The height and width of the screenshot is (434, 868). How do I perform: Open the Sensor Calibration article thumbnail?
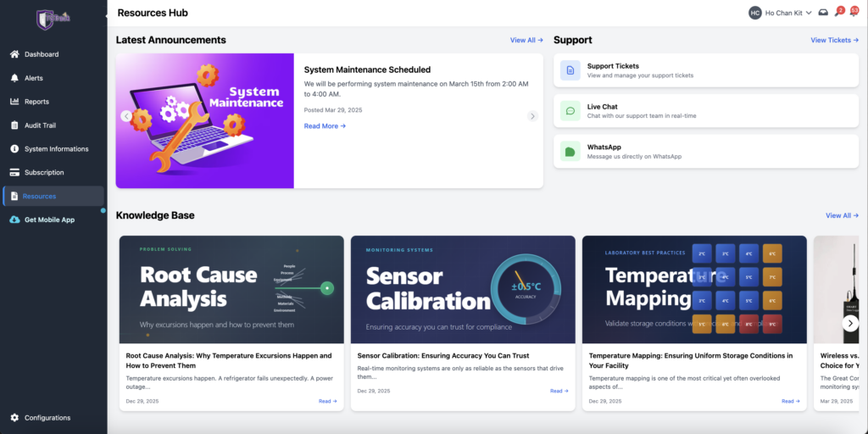462,289
